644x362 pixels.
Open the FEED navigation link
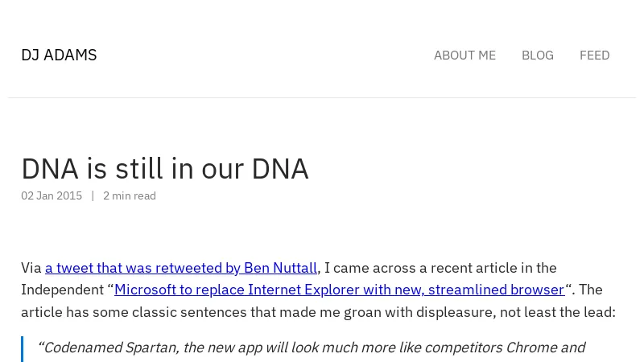(594, 56)
